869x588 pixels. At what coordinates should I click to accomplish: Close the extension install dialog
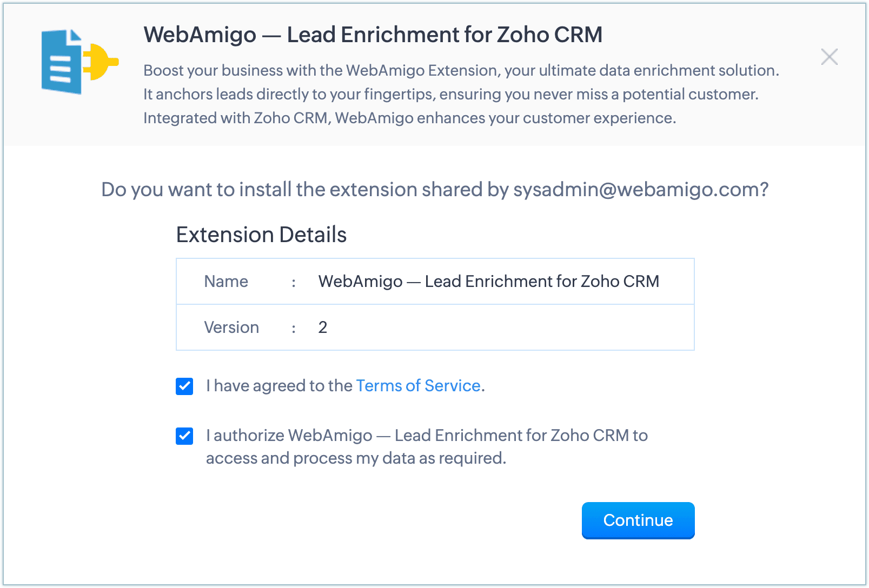(829, 57)
